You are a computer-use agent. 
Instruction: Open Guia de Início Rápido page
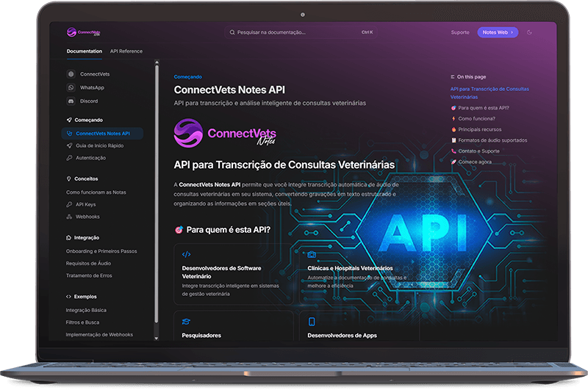click(99, 145)
